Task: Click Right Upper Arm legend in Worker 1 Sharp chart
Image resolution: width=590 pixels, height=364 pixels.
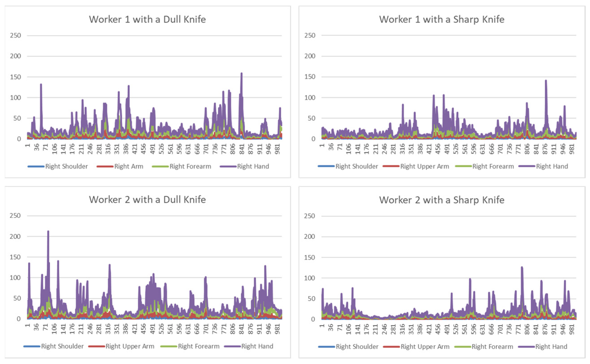Action: coord(424,166)
